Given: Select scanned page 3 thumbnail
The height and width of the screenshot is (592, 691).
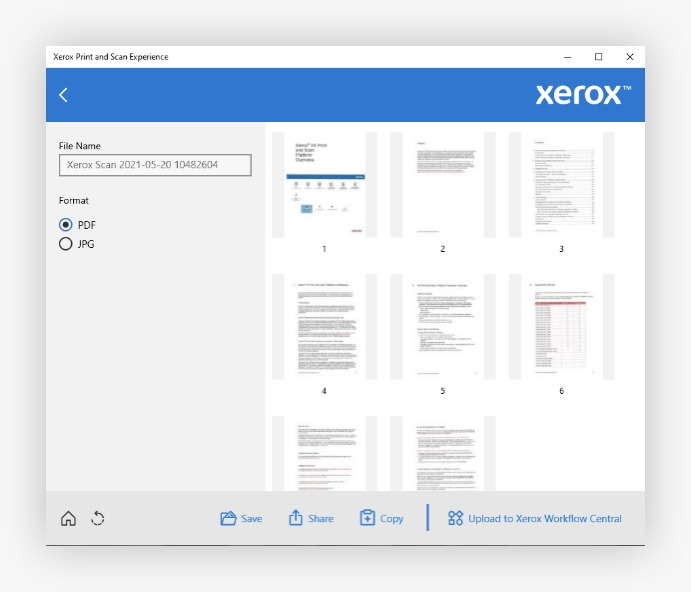Looking at the screenshot, I should click(x=561, y=185).
